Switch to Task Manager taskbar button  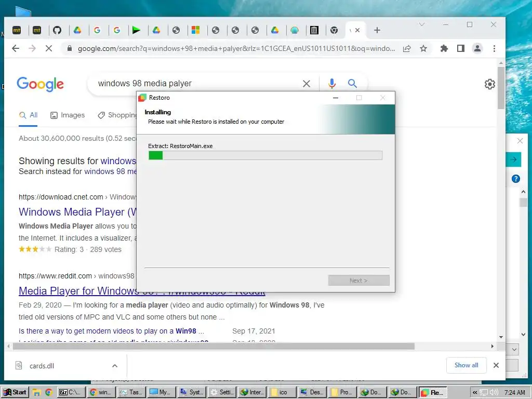tap(132, 393)
